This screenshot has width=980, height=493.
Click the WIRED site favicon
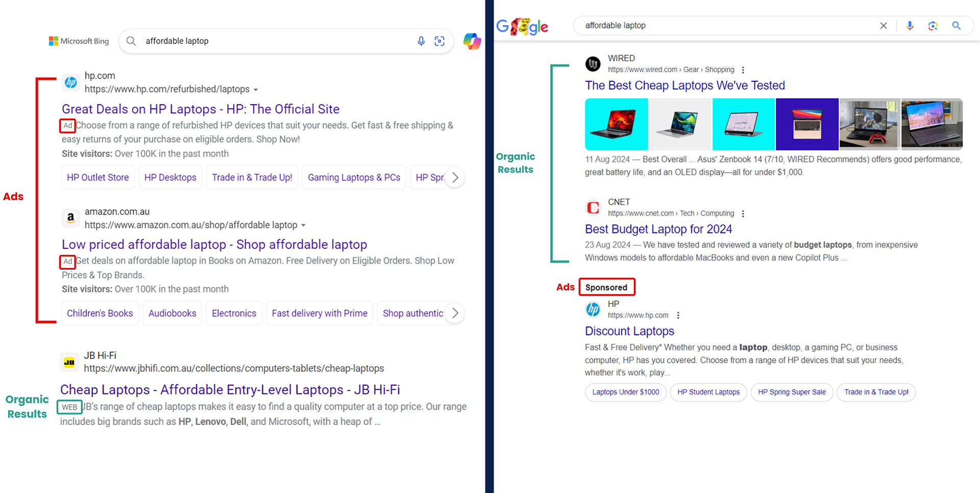(x=593, y=64)
